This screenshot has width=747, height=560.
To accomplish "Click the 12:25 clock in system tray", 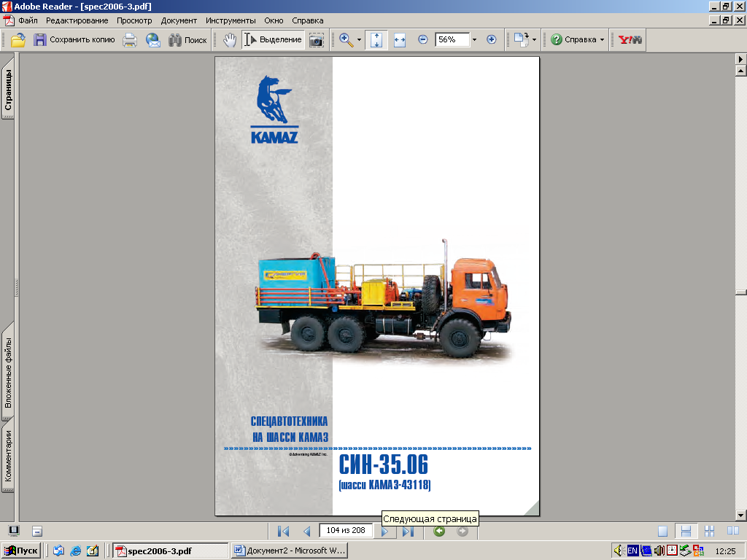I will [x=725, y=551].
